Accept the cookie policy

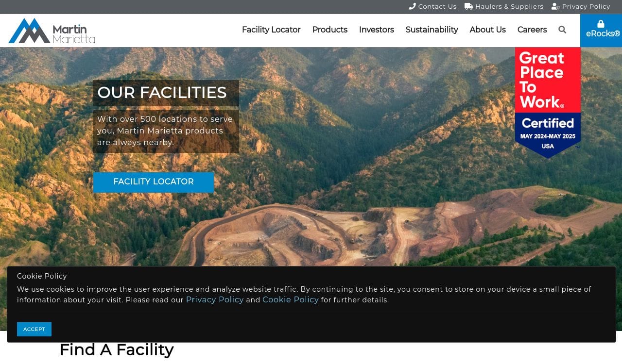click(34, 329)
